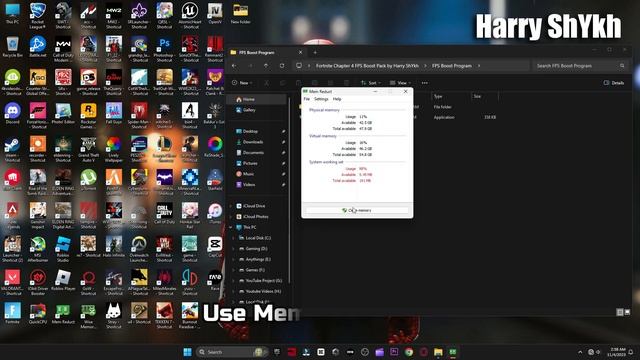Open the Overwatch Launcher desktop icon
This screenshot has width=640, height=360.
(139, 250)
